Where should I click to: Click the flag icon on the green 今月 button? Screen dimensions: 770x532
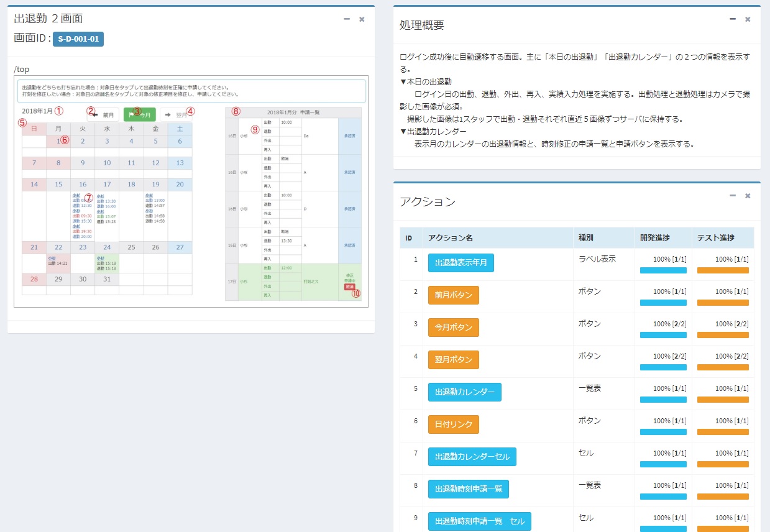click(132, 114)
